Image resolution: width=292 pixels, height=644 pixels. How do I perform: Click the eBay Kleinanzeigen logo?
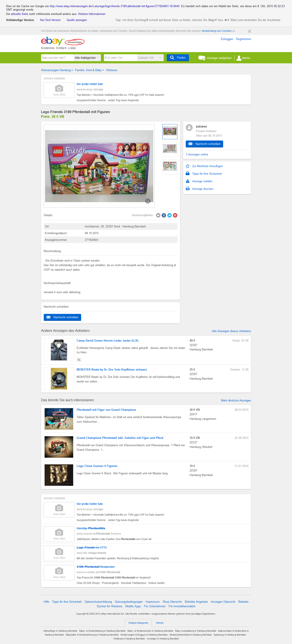tap(63, 41)
